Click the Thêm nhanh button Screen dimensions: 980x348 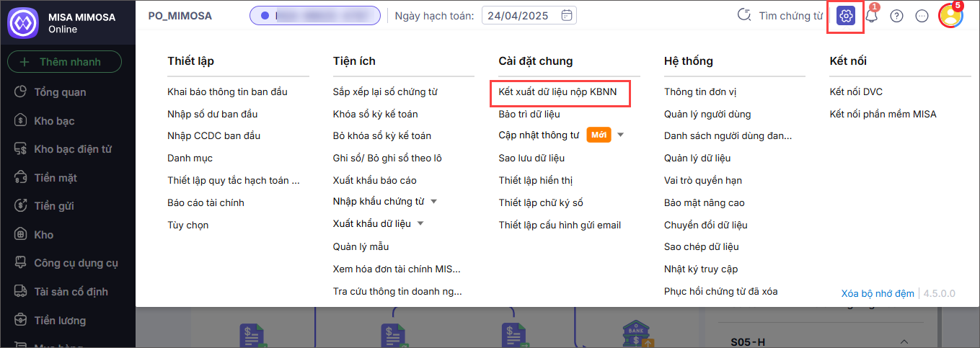(64, 62)
